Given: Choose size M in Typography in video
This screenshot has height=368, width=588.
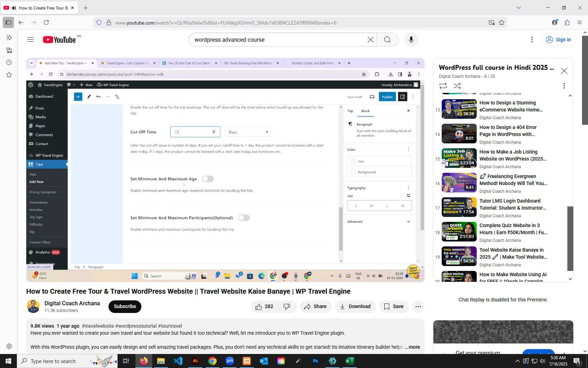Looking at the screenshot, I should pos(371,206).
